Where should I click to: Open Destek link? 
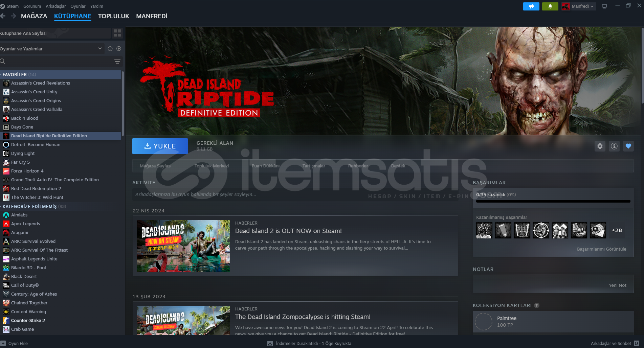point(398,166)
